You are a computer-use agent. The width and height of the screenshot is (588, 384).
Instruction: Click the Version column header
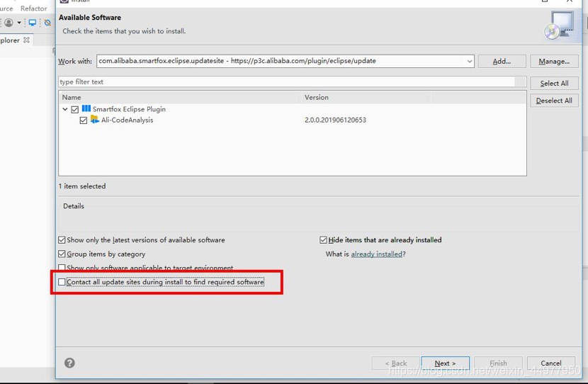pos(366,97)
